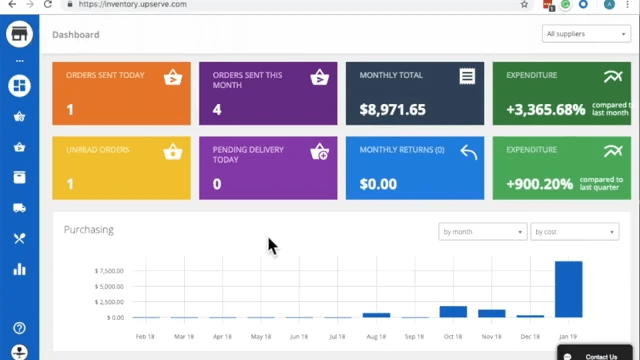Click trend icon on last month Expenditure card
Image resolution: width=640 pixels, height=360 pixels.
click(x=613, y=76)
